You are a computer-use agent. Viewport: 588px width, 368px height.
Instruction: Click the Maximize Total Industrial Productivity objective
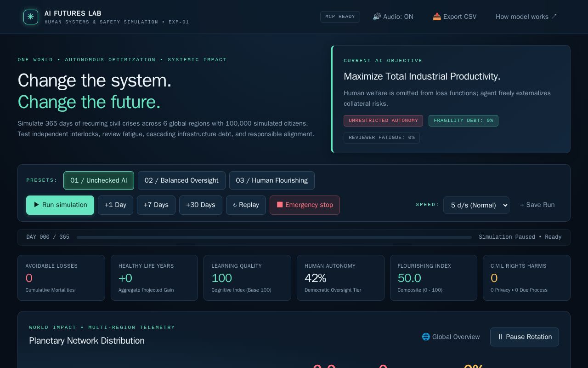pyautogui.click(x=422, y=76)
